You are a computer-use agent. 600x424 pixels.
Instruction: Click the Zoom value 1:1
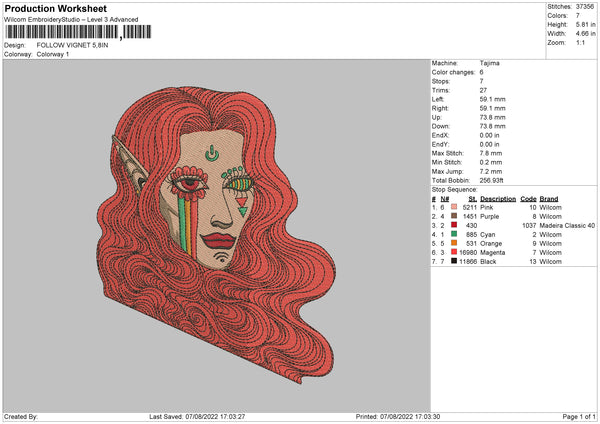580,42
